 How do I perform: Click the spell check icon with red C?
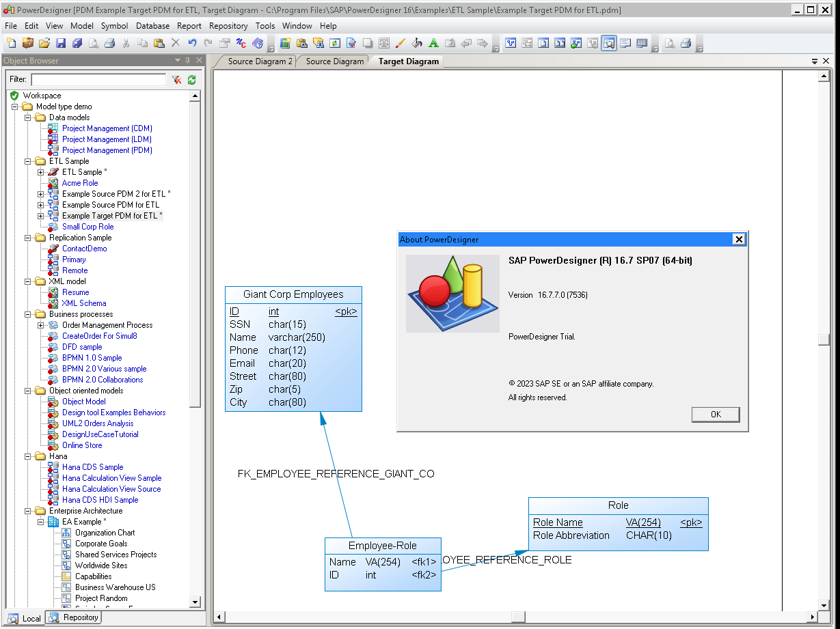coord(241,43)
